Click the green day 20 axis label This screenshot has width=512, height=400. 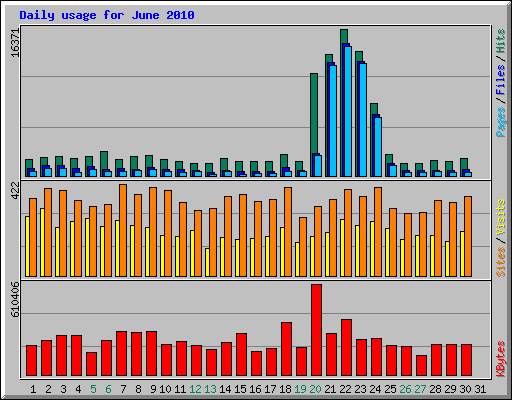coord(315,389)
